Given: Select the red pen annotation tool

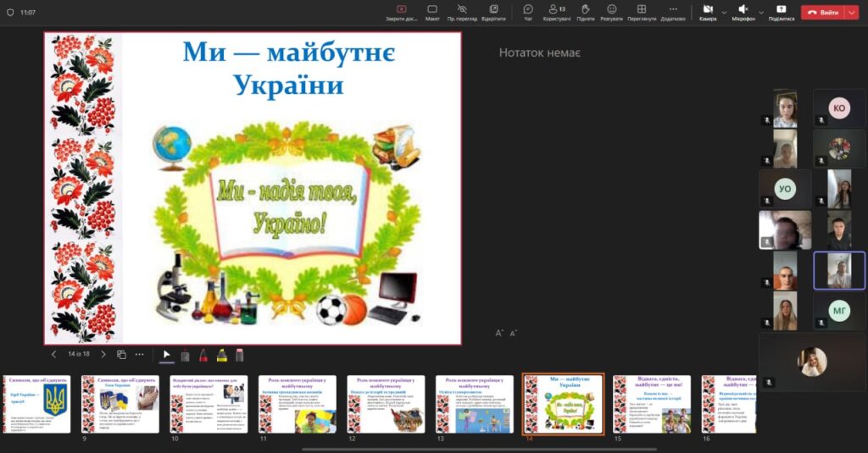Looking at the screenshot, I should tap(203, 355).
